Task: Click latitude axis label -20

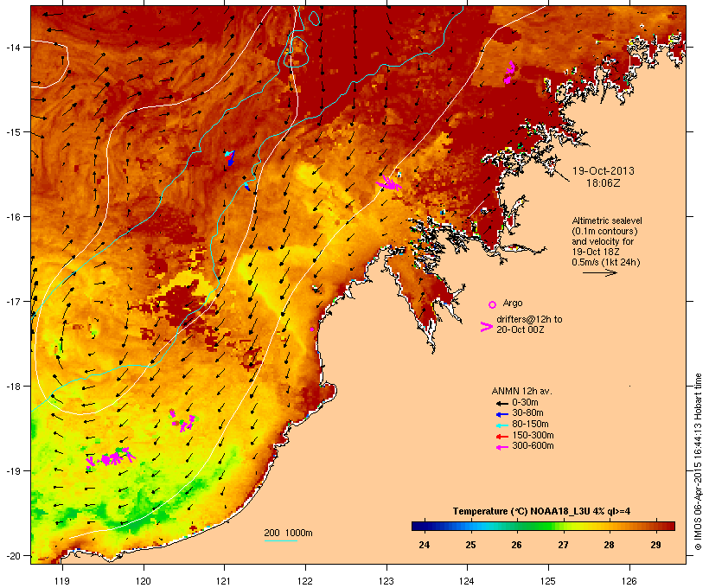Action: [x=13, y=556]
